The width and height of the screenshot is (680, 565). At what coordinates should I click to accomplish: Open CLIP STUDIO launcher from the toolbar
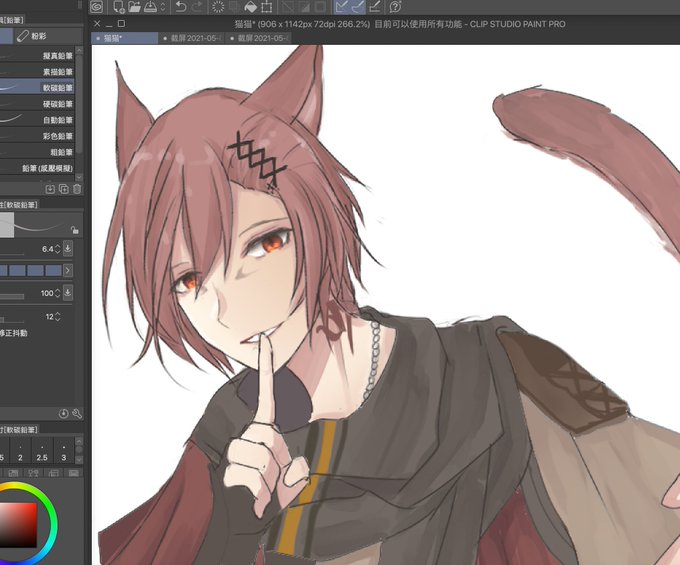click(x=97, y=7)
